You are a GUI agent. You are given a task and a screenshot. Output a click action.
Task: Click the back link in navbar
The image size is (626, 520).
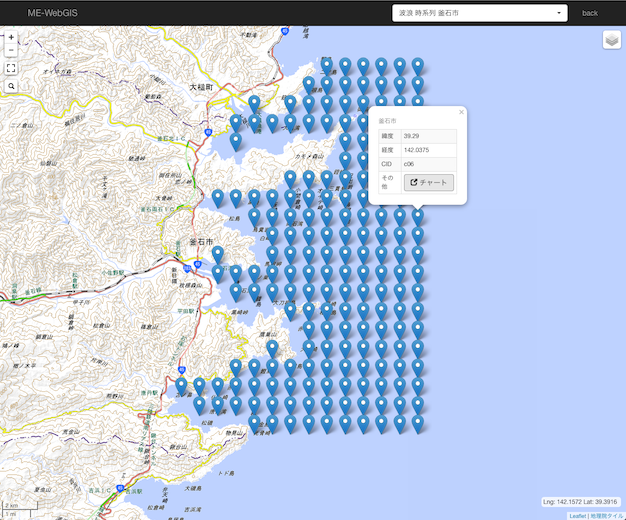click(x=590, y=13)
